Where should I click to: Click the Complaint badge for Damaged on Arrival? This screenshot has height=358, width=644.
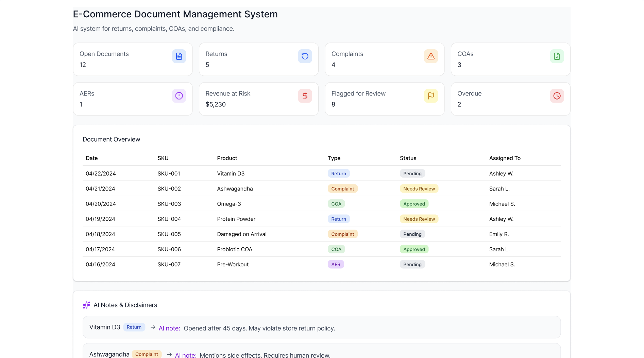pos(342,234)
